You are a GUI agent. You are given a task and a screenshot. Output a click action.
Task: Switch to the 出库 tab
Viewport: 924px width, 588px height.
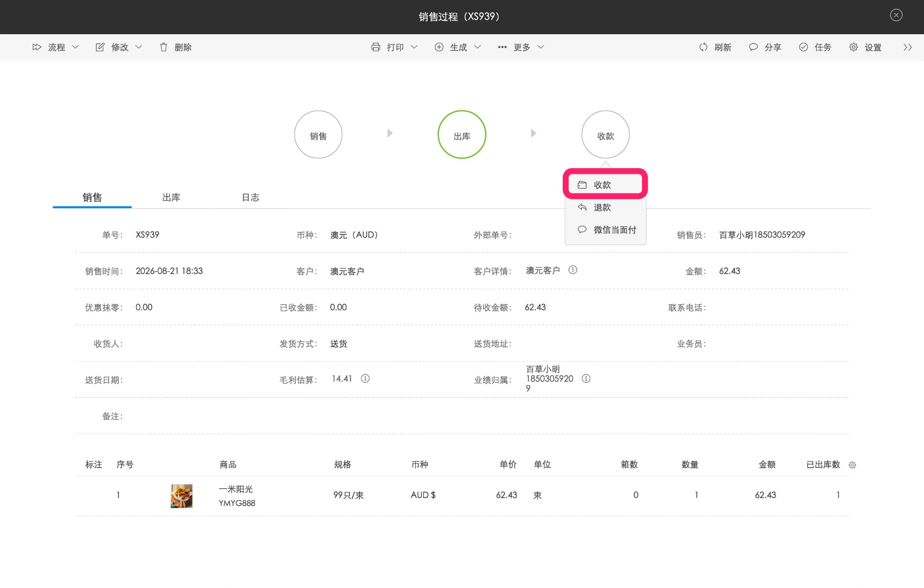[171, 197]
